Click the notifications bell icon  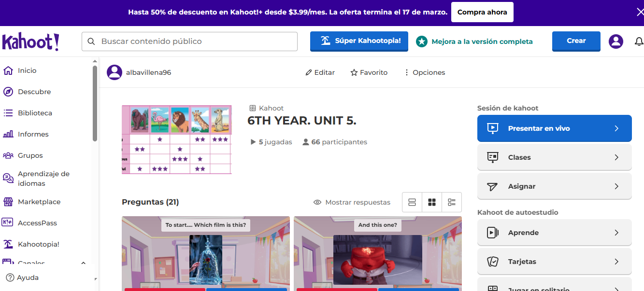639,42
